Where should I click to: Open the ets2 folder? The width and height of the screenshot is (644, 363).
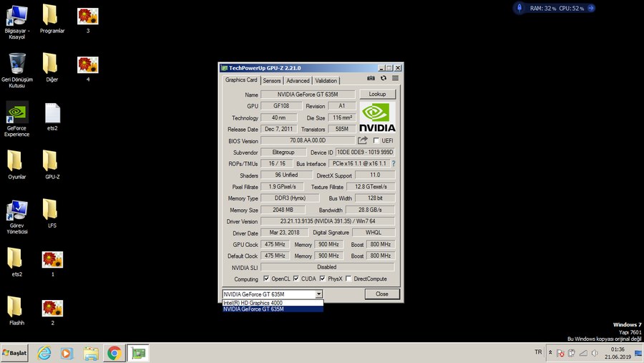17,262
